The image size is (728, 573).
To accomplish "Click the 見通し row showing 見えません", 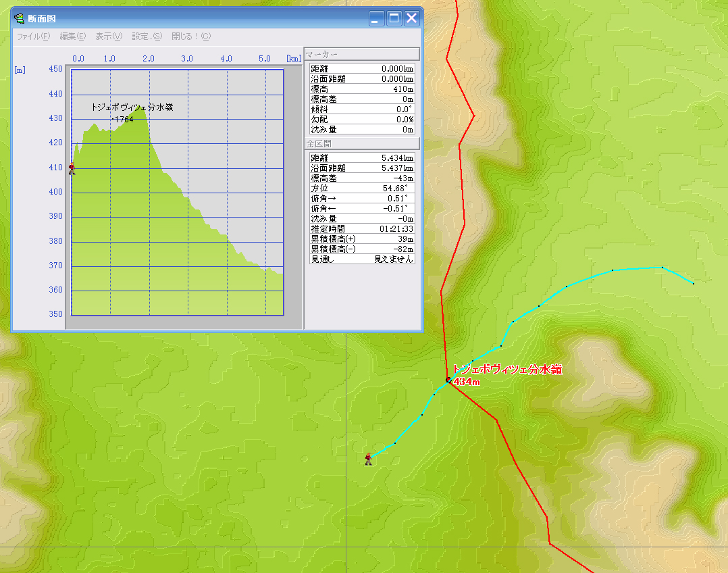I will click(362, 259).
